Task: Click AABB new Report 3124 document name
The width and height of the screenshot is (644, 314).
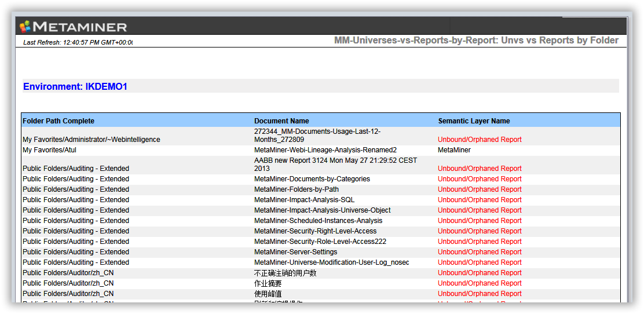Action: pos(335,165)
